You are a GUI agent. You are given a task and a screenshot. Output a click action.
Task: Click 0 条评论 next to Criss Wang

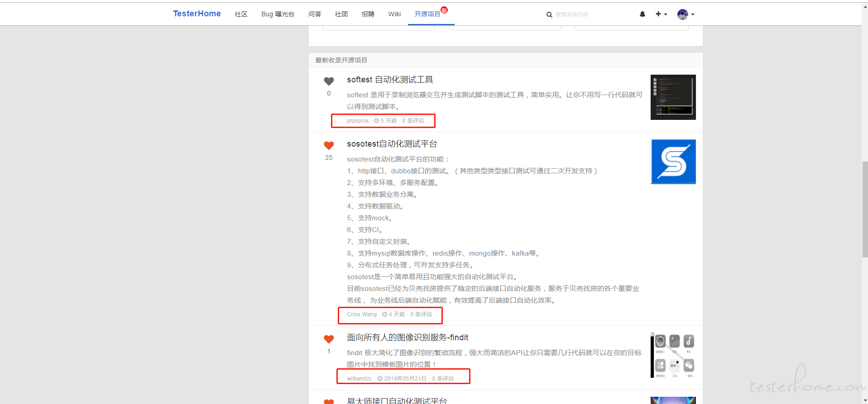(x=421, y=314)
